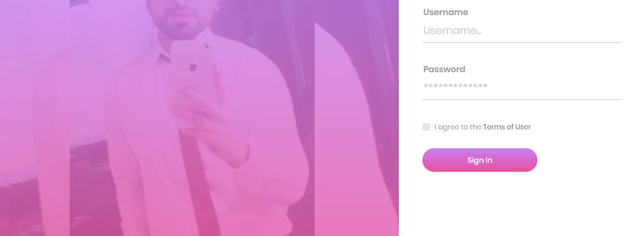
Task: Click the asterisk placeholder in Password
Action: point(455,86)
